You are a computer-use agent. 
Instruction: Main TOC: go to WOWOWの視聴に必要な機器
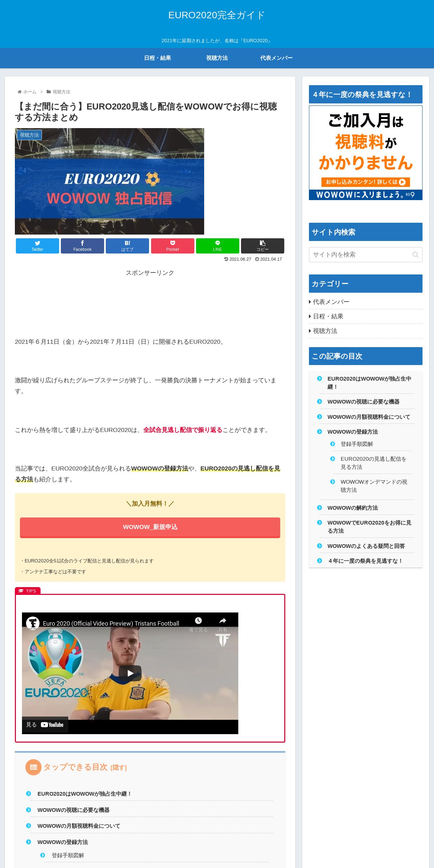(73, 810)
